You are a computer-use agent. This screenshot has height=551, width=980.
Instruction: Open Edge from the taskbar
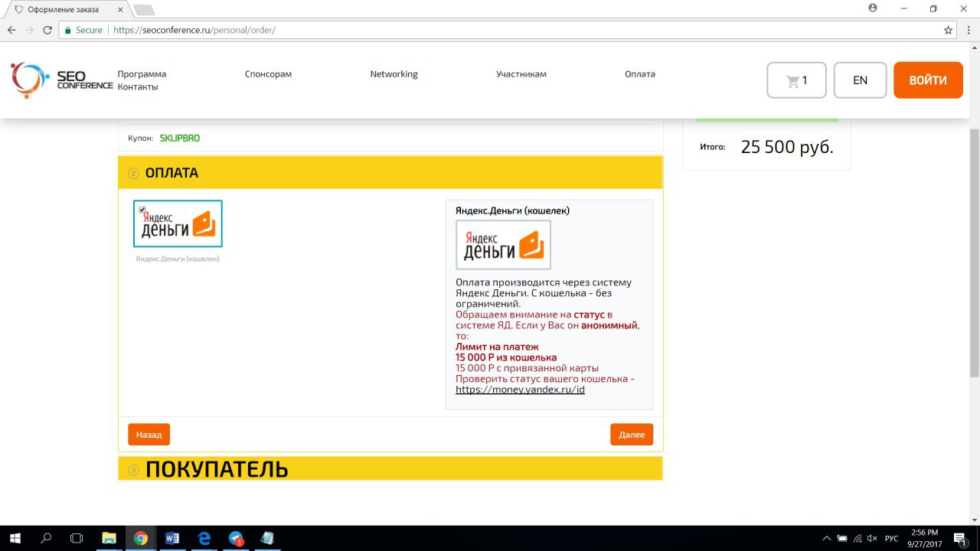coord(204,538)
